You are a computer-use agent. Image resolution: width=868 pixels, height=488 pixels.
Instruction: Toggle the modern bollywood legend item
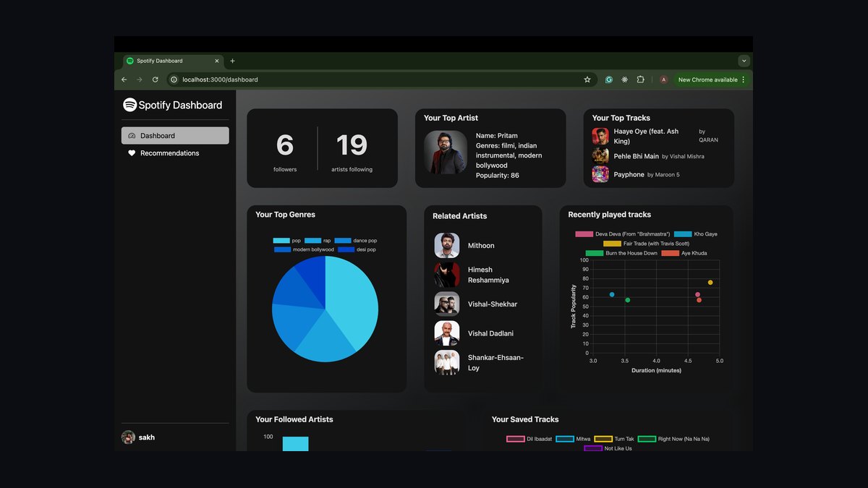pos(304,249)
